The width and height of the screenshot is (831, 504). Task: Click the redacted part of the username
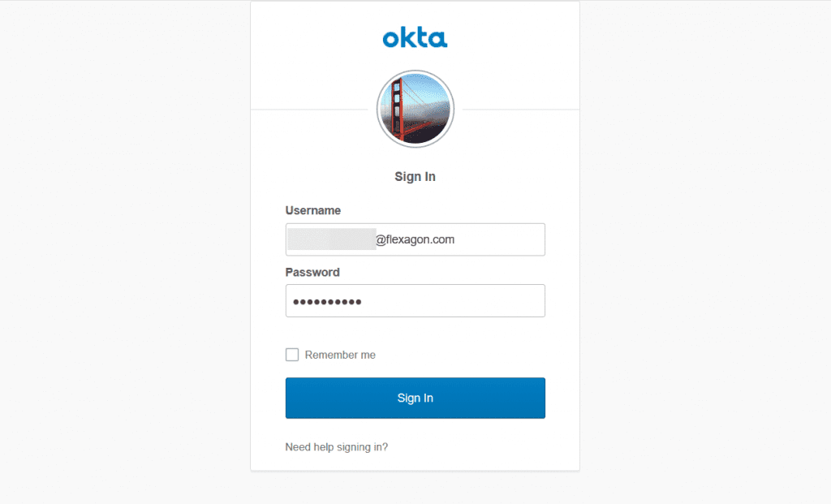pyautogui.click(x=332, y=239)
